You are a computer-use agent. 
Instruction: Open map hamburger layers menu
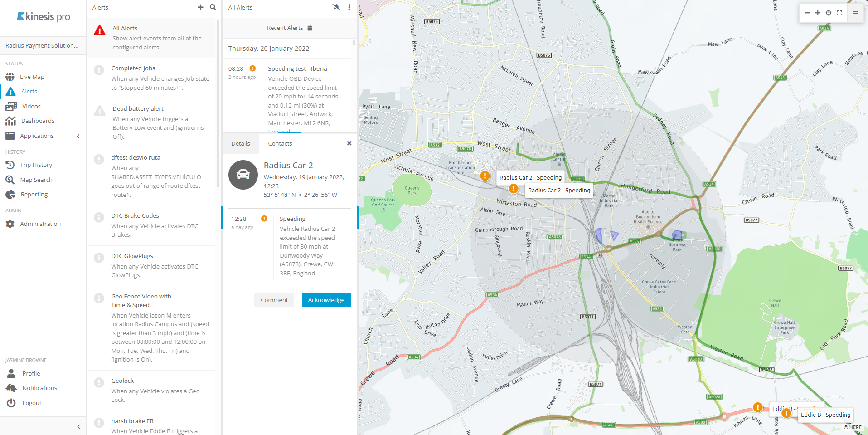pos(856,13)
